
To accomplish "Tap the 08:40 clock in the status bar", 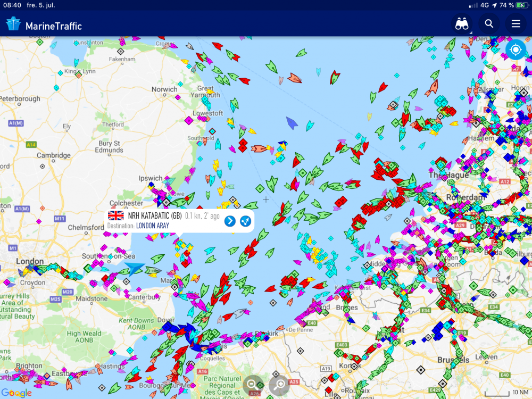I will [x=12, y=5].
